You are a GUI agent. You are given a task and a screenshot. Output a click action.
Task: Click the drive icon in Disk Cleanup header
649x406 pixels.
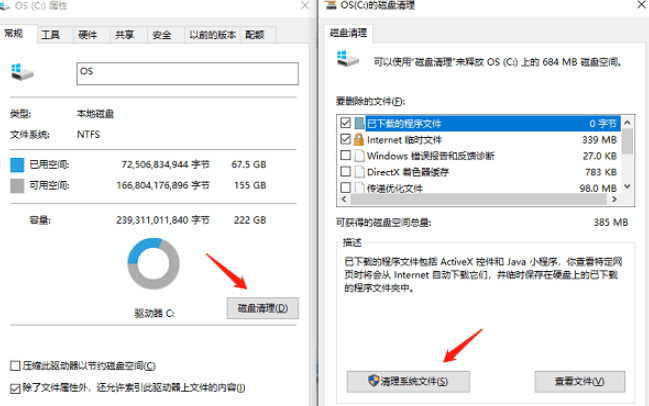tap(348, 59)
